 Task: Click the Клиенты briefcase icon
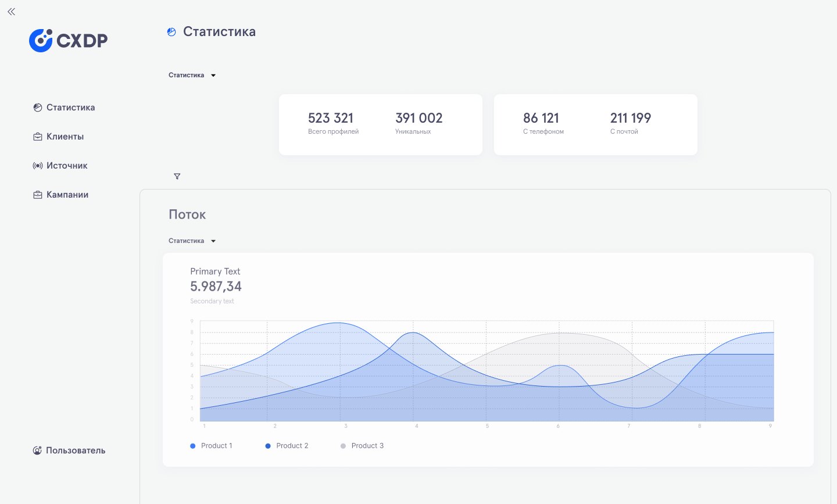point(38,137)
